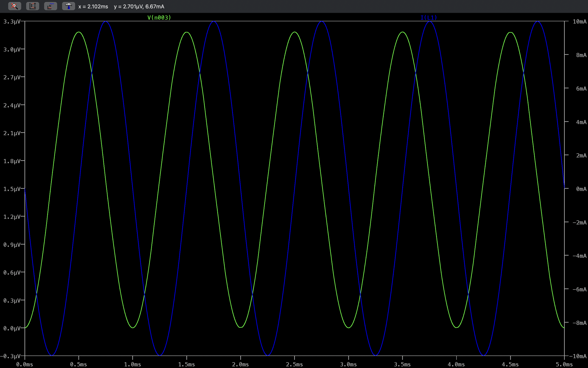Click the zoom-to-fit magnifier icon
This screenshot has height=368, width=588.
[x=14, y=6]
